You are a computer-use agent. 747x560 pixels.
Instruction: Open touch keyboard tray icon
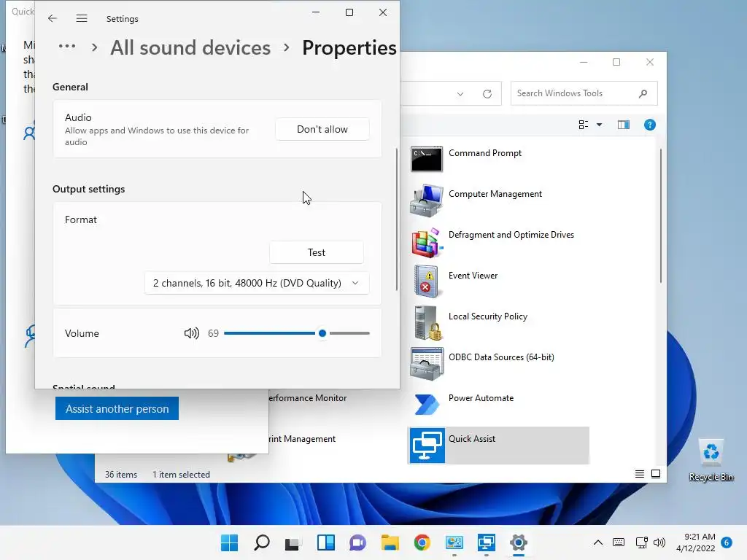[x=619, y=542]
